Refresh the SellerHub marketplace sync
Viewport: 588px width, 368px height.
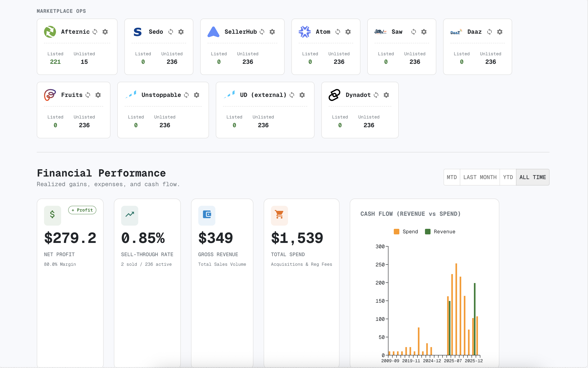262,32
